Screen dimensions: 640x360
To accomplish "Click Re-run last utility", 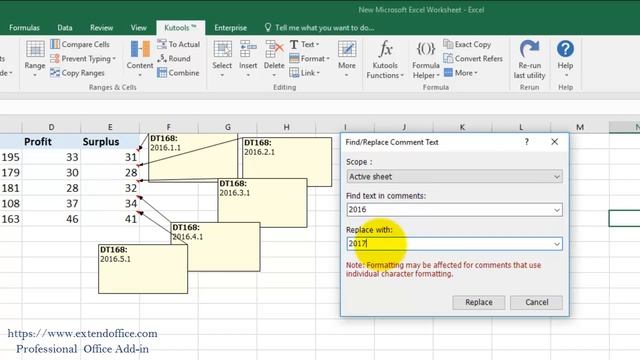I will [x=529, y=60].
